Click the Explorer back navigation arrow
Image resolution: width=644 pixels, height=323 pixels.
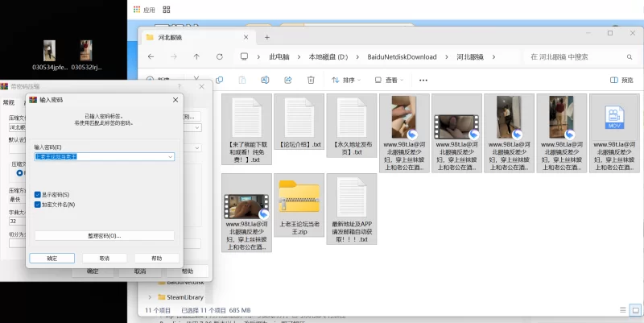(150, 57)
